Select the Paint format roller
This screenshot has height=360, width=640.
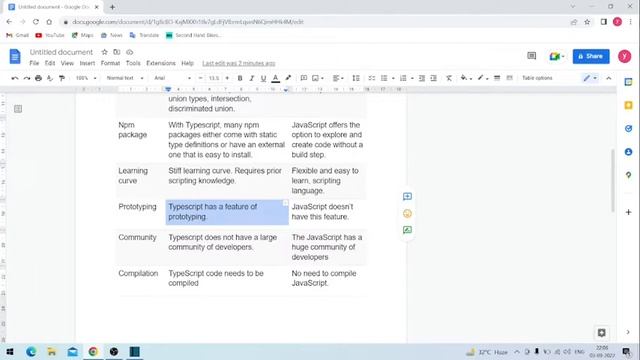point(62,78)
